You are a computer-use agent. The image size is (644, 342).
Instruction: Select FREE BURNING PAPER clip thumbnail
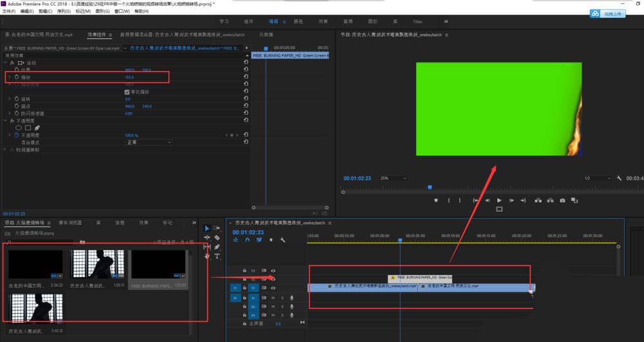pyautogui.click(x=158, y=265)
